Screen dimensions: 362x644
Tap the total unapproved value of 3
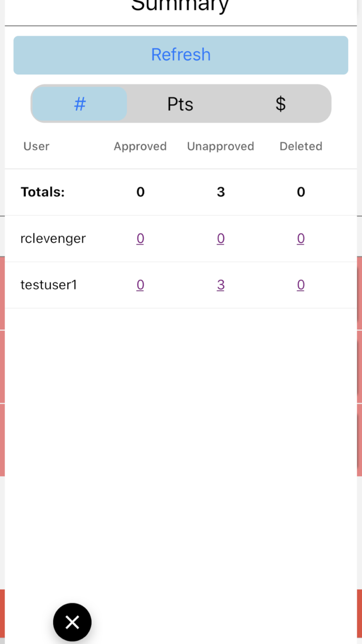221,192
